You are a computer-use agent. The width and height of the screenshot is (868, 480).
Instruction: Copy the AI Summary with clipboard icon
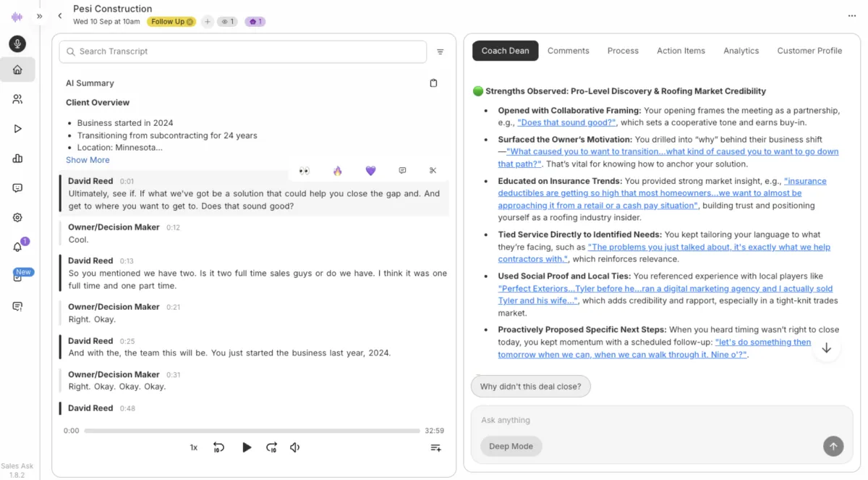tap(433, 83)
